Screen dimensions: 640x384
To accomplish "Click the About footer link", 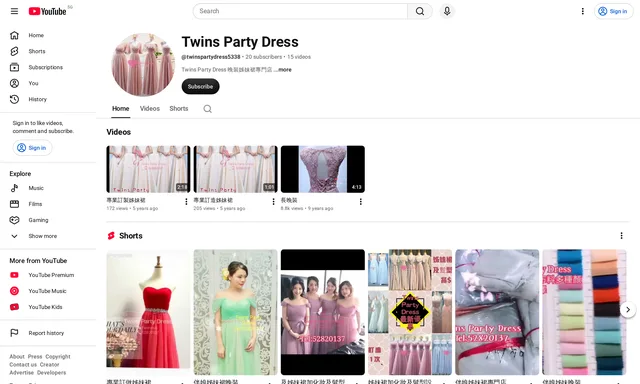I will point(17,357).
